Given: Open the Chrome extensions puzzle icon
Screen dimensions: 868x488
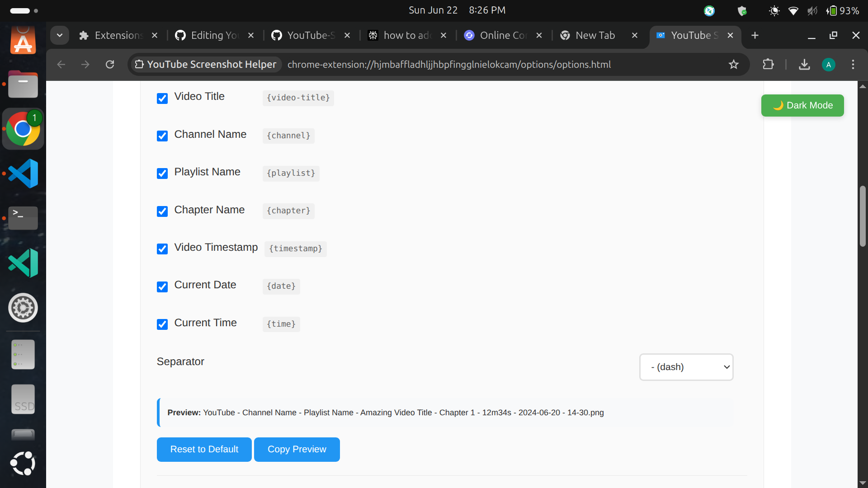Looking at the screenshot, I should point(768,65).
